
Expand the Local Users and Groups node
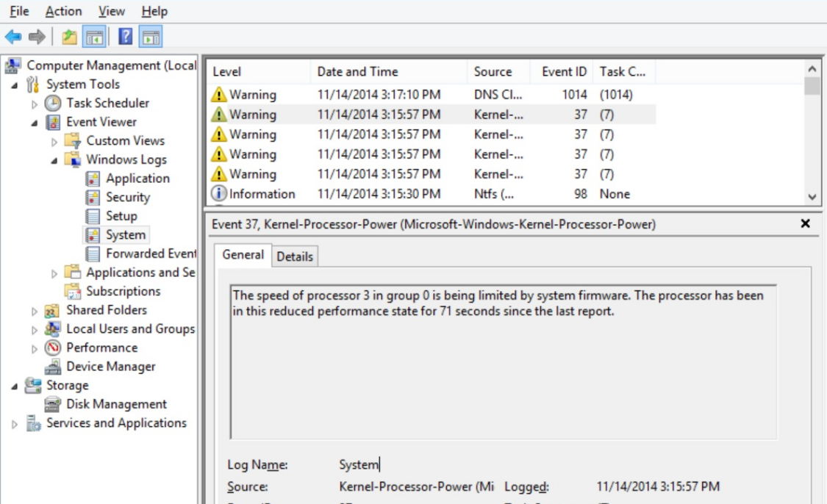pyautogui.click(x=35, y=330)
